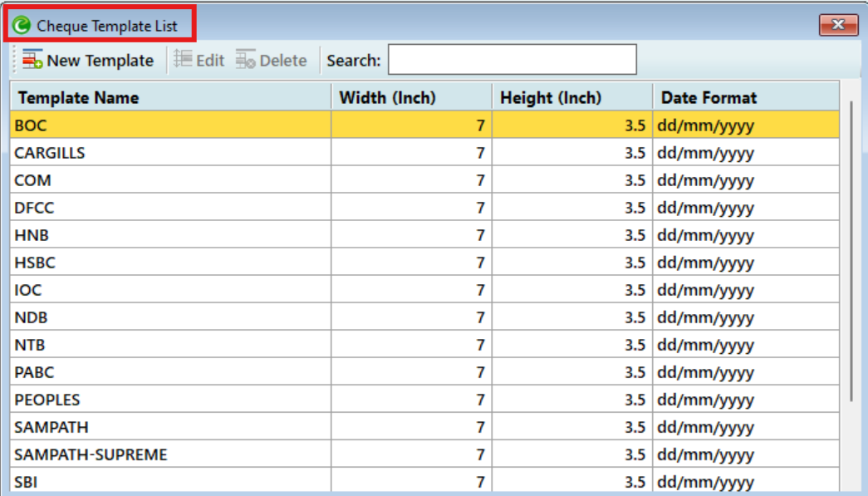Click the vertical scrollbar of the template list
Screen dimensions: 868x496
coord(851,251)
